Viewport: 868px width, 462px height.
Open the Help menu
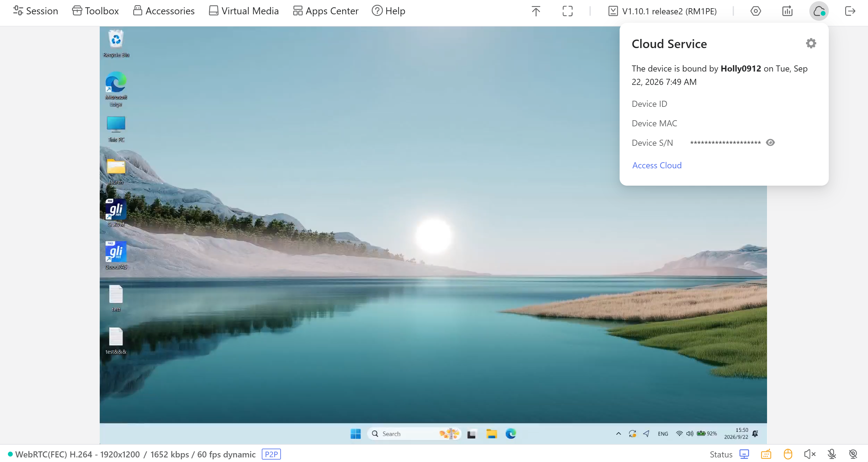388,11
